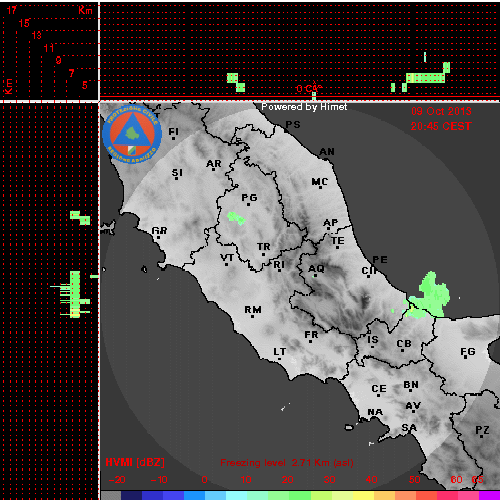Image resolution: width=500 pixels, height=500 pixels.
Task: Click the magenta swatch at color bar end
Action: pos(489,495)
